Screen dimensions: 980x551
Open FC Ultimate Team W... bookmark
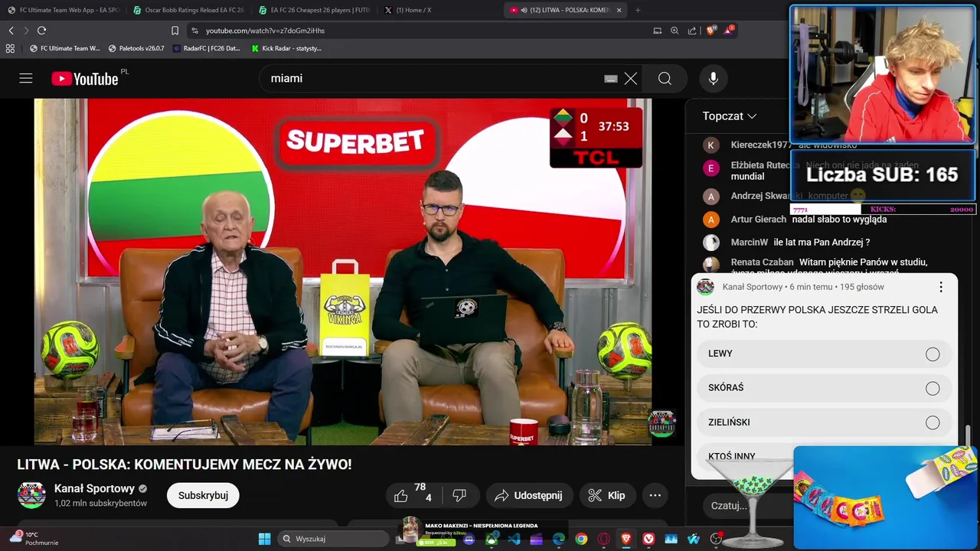point(64,48)
